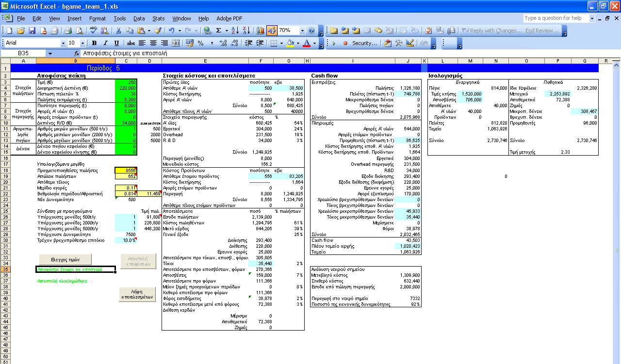Undo the last action
Screen dimensions: 621x364
172,31
